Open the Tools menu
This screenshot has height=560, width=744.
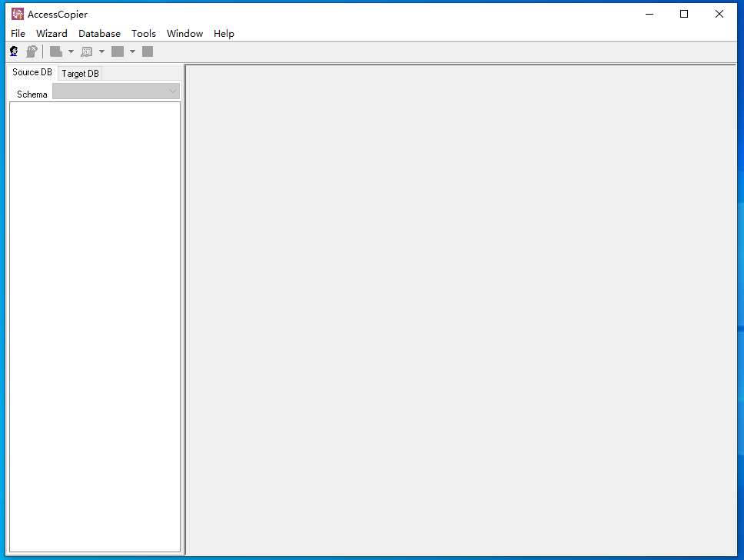144,34
